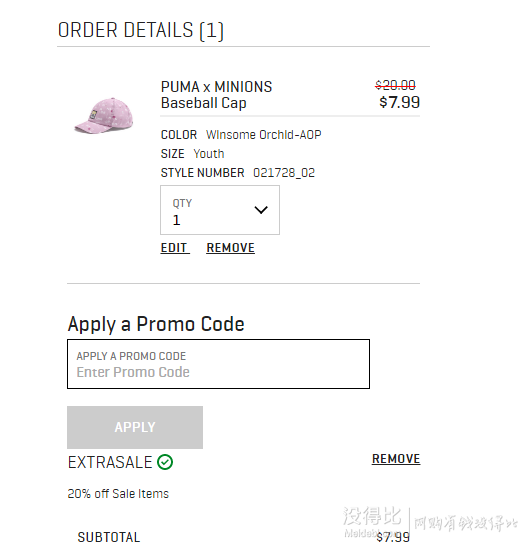529x557 pixels.
Task: Click the Apply a Promo Code heading
Action: [156, 324]
